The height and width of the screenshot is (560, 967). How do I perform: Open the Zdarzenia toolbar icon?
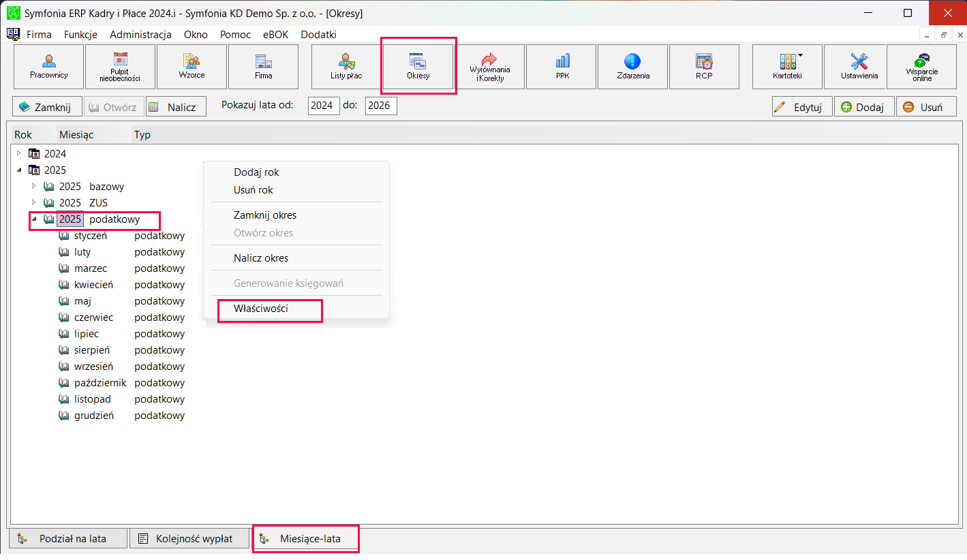[x=632, y=67]
